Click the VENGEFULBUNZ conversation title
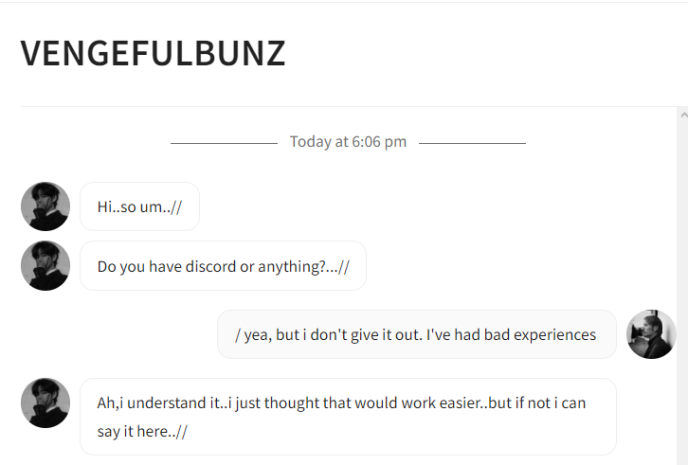The image size is (688, 465). (153, 54)
